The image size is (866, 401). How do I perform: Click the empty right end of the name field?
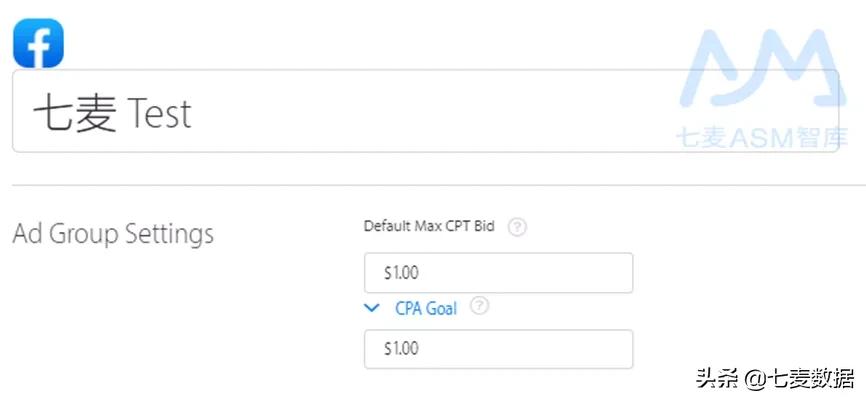coord(600,111)
